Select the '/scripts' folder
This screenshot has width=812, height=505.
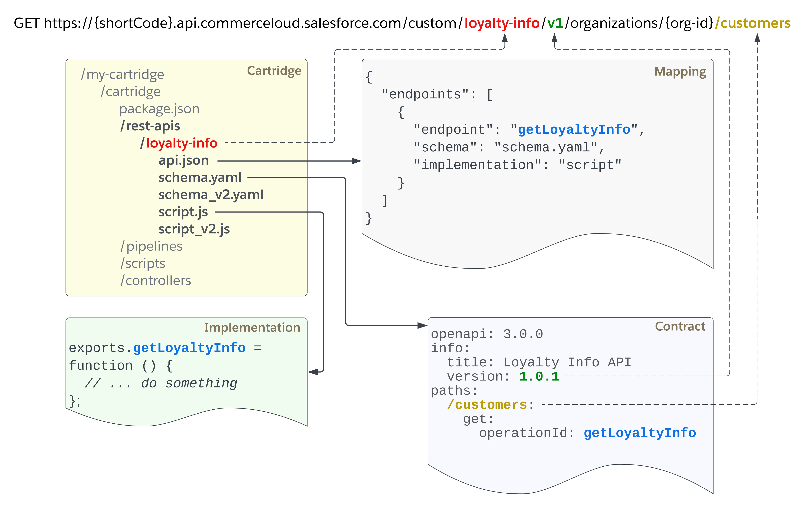[x=143, y=263]
